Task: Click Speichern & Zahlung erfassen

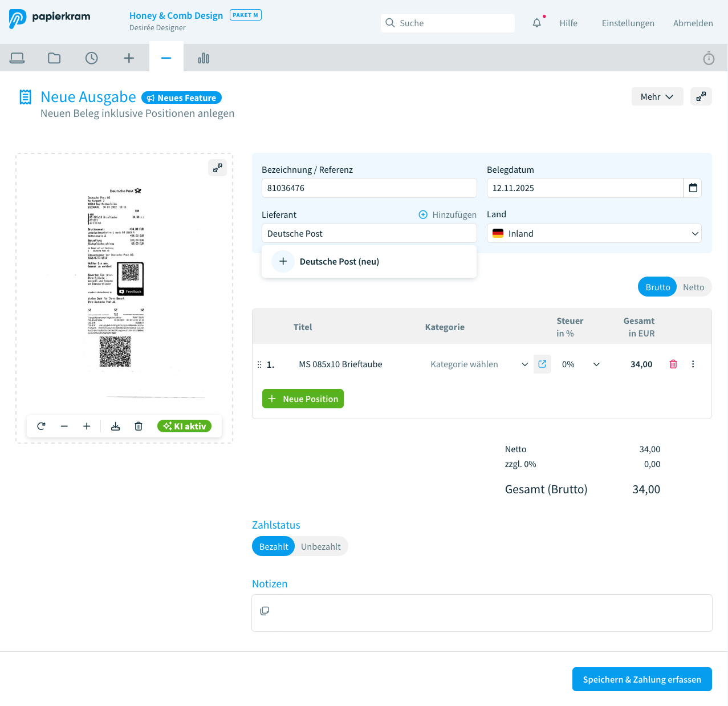Action: [x=642, y=679]
